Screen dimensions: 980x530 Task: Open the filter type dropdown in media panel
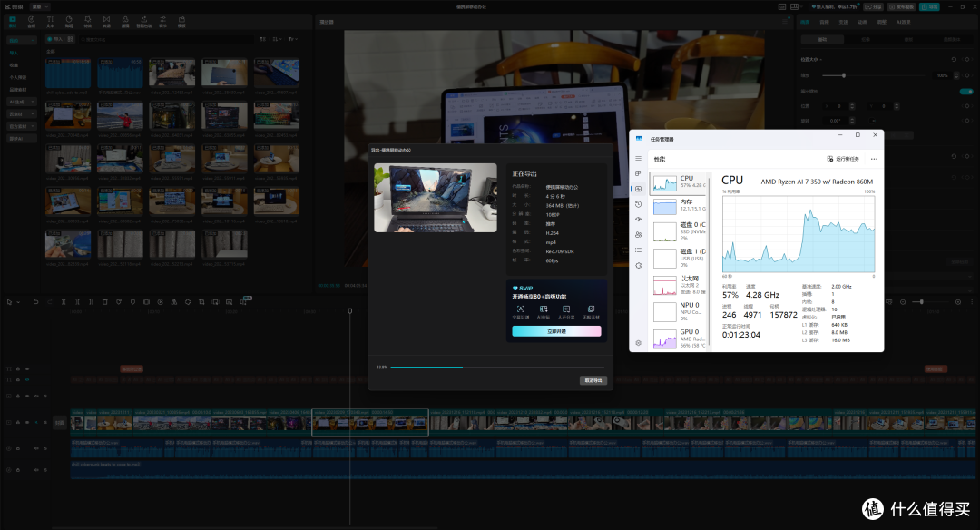[x=292, y=39]
